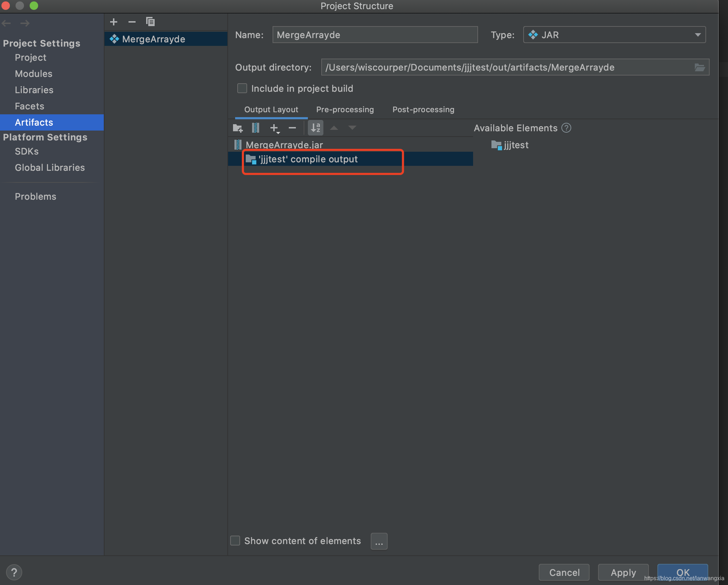Click the Create Archive icon in layout toolbar

(x=256, y=128)
